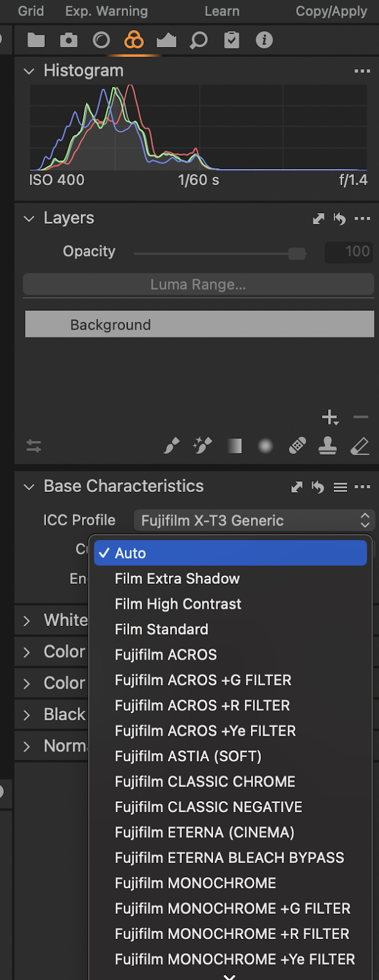Choose Fujifilm ETERNA (CINEMA) curve
Viewport: 379px width, 980px height.
point(230,832)
